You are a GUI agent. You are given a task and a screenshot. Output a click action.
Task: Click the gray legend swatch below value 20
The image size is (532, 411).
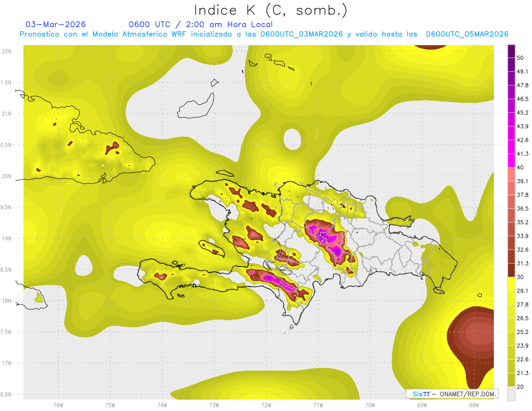(511, 393)
